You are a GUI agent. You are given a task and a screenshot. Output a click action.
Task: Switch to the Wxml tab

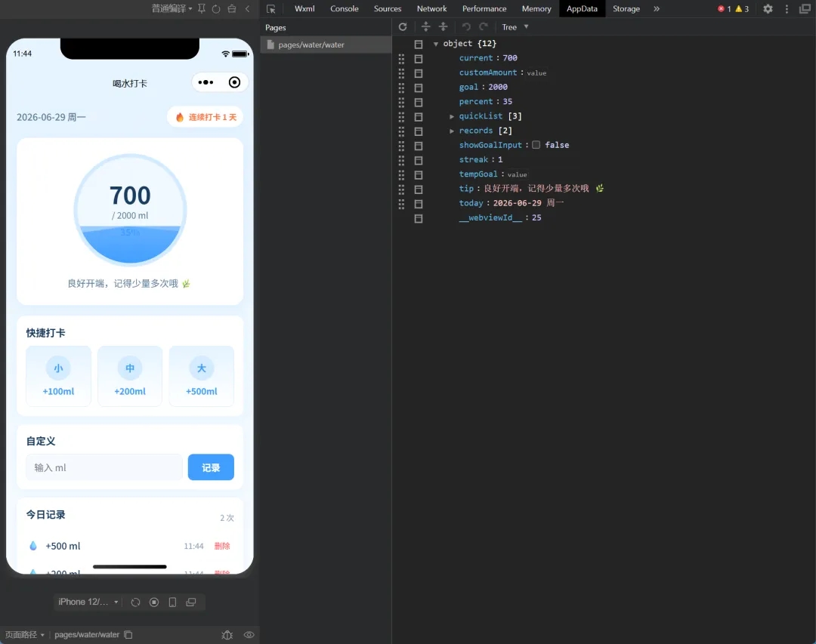304,9
